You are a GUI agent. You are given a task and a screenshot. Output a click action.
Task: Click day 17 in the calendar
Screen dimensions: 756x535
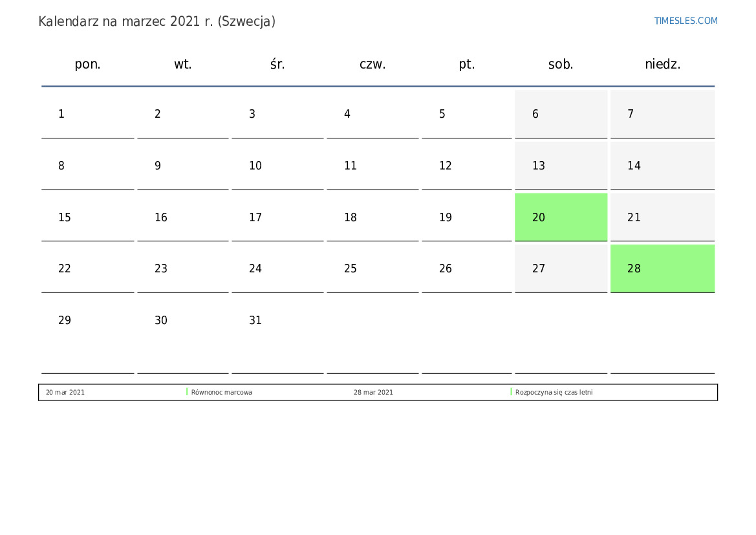277,217
